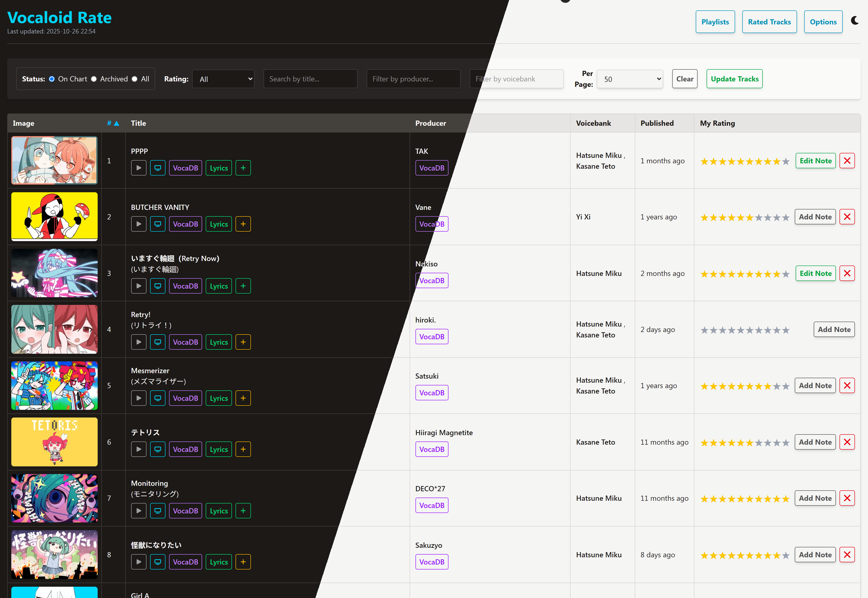Viewport: 868px width, 598px height.
Task: Add Retry! to a playlist
Action: 243,342
